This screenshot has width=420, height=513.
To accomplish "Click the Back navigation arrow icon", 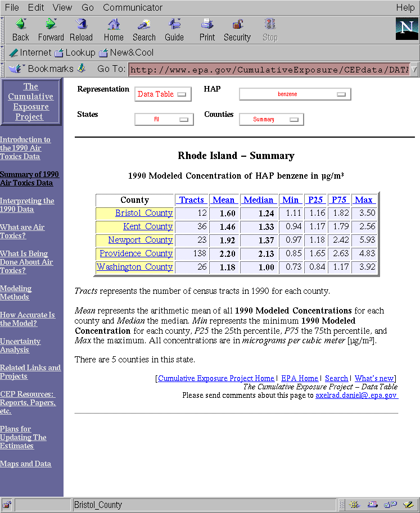I will coord(21,25).
